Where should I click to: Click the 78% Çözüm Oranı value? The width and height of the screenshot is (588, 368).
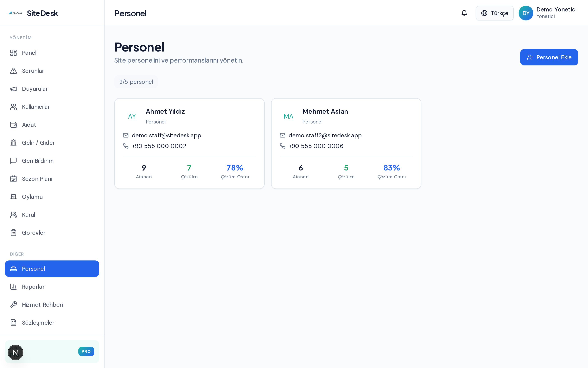pyautogui.click(x=235, y=168)
